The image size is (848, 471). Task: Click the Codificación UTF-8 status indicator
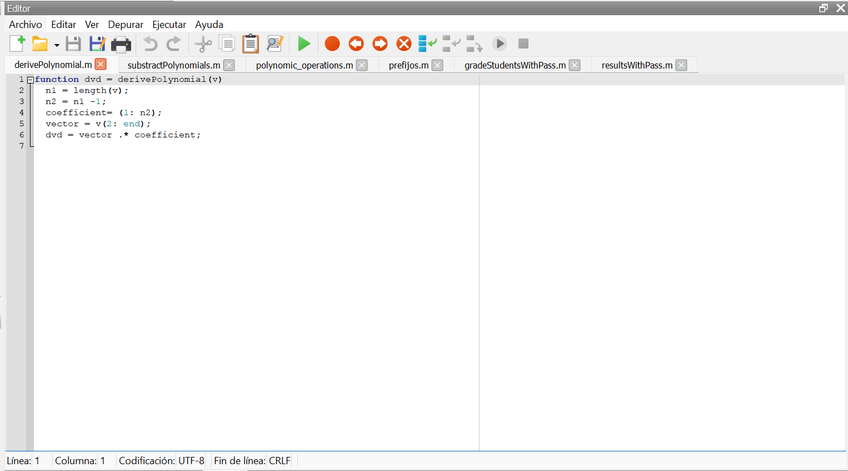pyautogui.click(x=161, y=461)
